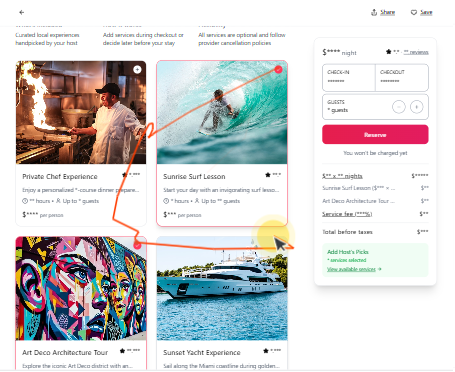Screen dimensions: 455x372
Task: Click the nightly rate breakdown link
Action: [342, 176]
